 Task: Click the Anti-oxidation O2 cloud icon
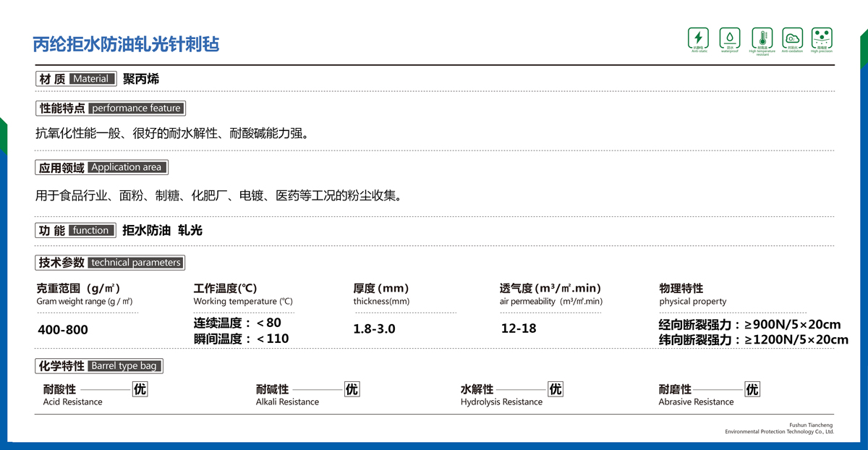click(x=792, y=38)
